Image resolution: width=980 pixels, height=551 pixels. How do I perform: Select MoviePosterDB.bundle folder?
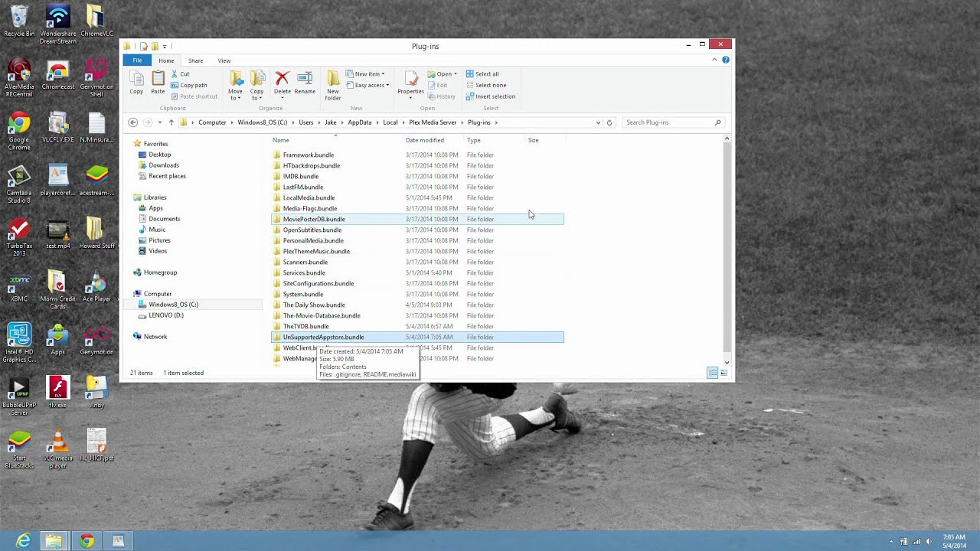pos(417,219)
